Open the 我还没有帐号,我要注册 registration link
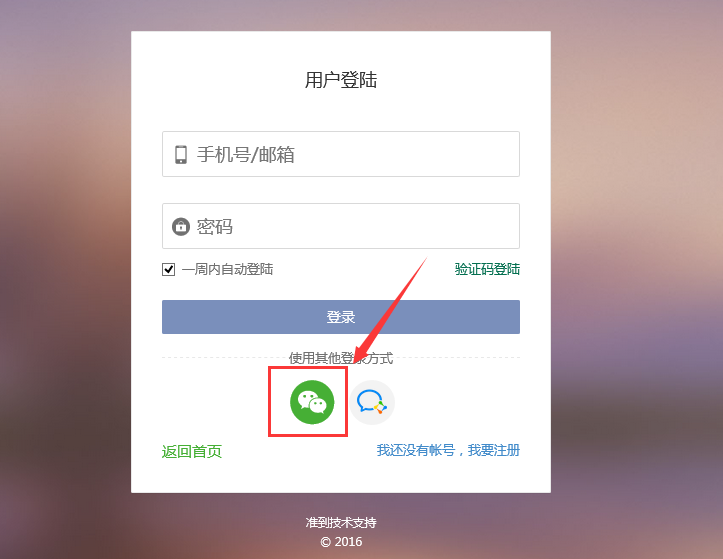 point(448,450)
